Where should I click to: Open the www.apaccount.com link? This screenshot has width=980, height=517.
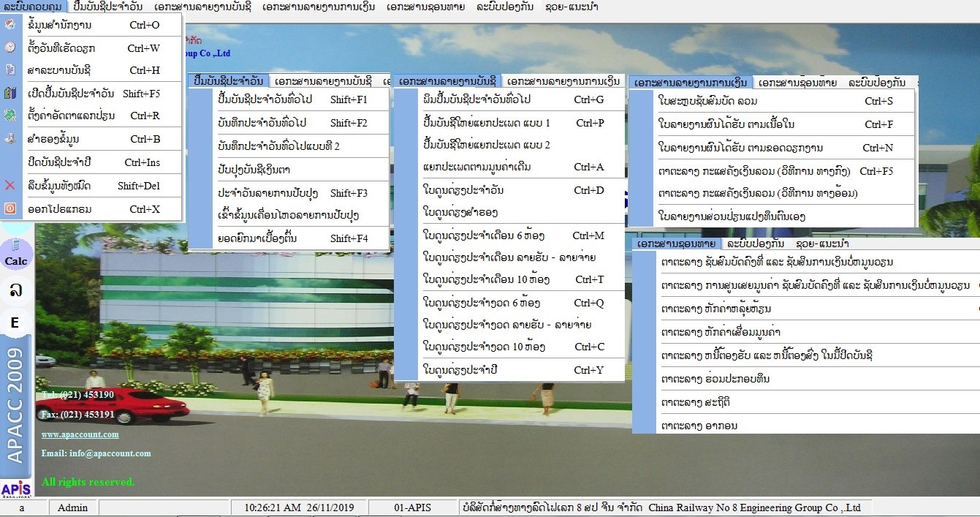[80, 434]
